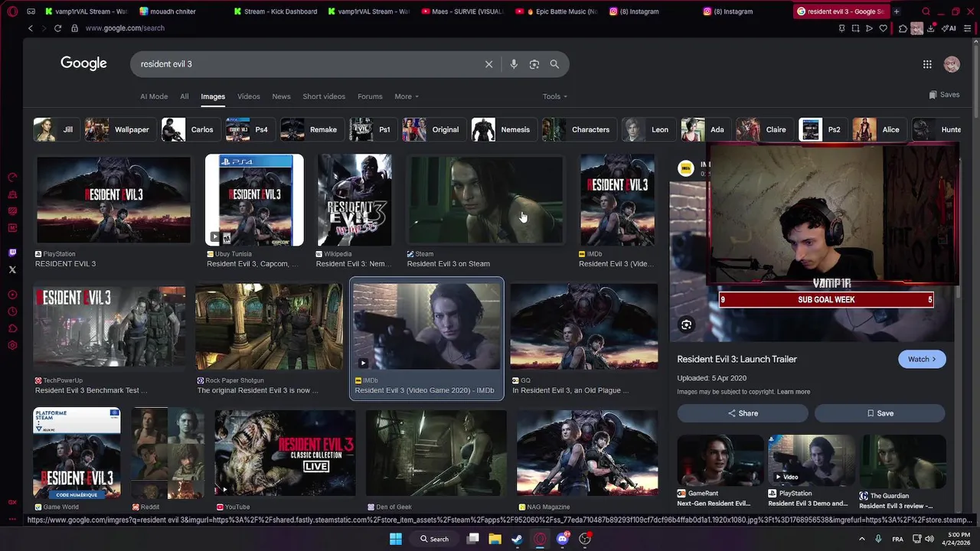
Task: Submit search with the magnifier icon
Action: point(554,64)
